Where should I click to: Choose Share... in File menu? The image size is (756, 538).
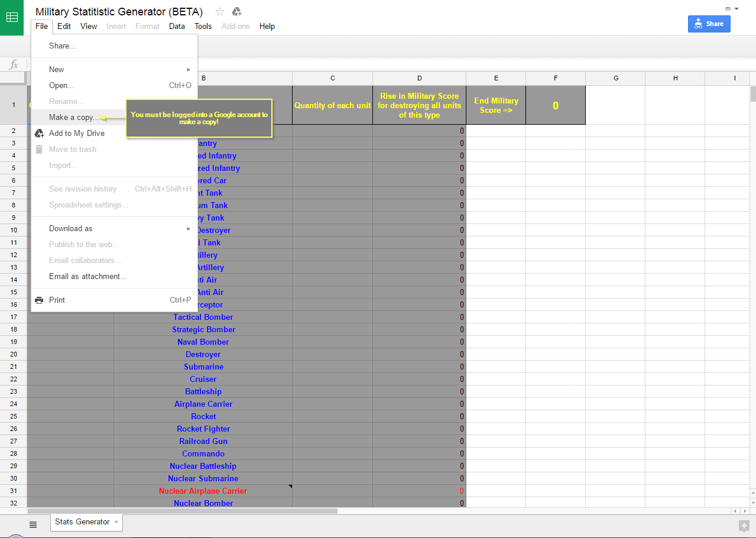114,46
